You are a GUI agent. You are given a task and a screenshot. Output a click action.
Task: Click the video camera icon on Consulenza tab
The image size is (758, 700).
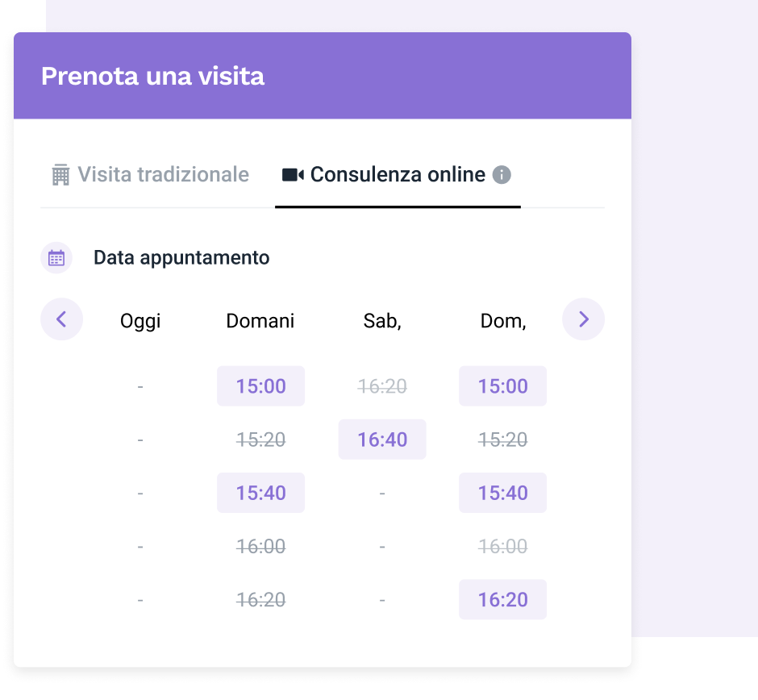[293, 175]
